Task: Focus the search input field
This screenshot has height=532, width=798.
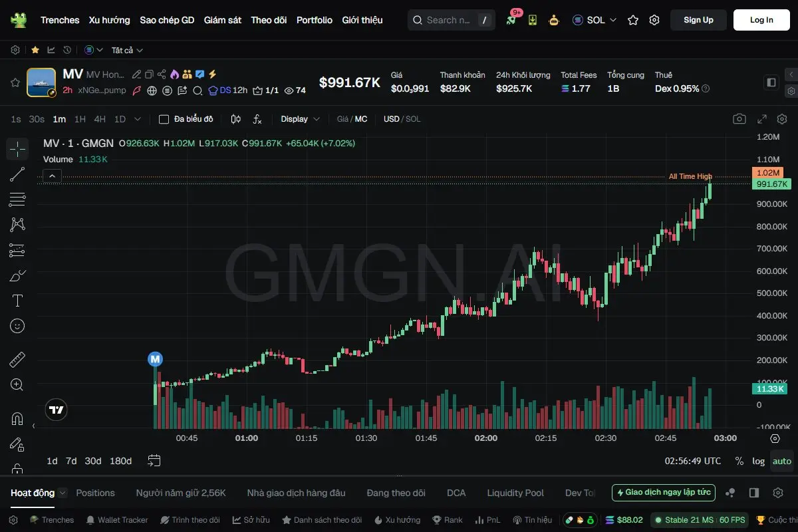Action: click(x=452, y=20)
